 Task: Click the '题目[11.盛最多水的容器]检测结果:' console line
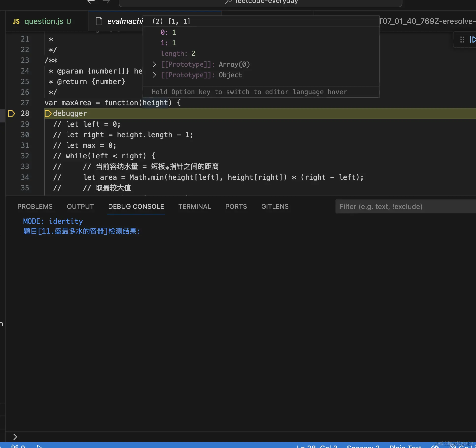tap(82, 231)
